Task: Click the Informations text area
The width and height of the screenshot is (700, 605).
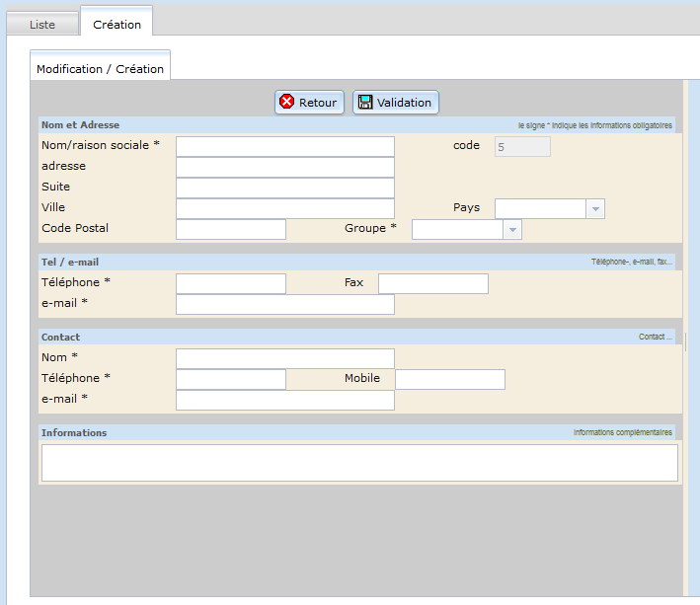Action: pyautogui.click(x=359, y=462)
